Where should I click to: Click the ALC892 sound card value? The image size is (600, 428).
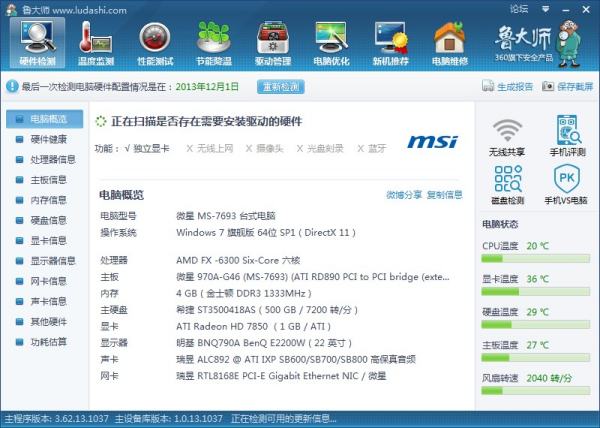[296, 360]
